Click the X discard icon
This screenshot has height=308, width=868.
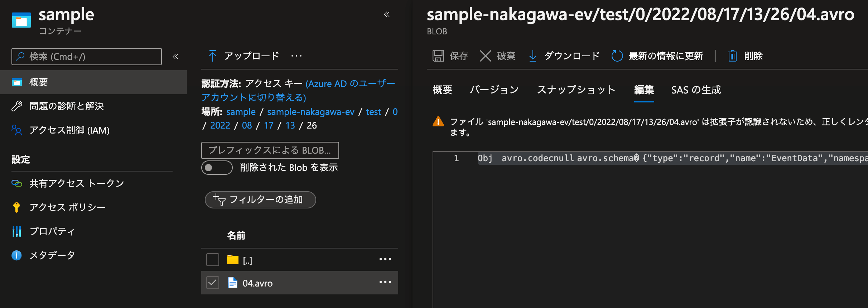486,56
